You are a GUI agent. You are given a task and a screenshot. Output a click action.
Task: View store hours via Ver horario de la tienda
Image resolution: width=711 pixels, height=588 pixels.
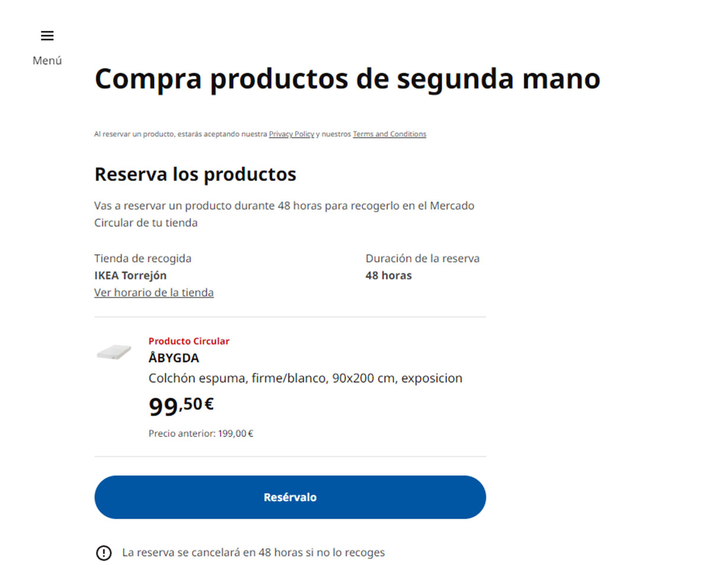point(154,293)
